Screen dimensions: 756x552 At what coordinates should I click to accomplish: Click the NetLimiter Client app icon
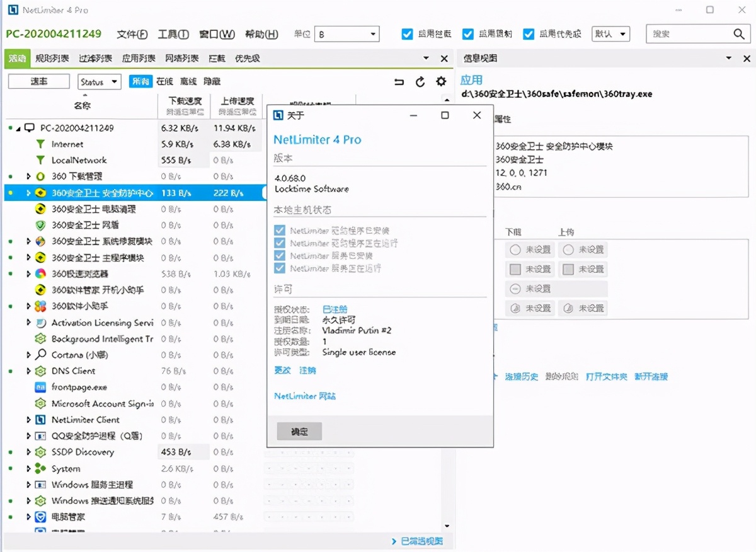40,420
